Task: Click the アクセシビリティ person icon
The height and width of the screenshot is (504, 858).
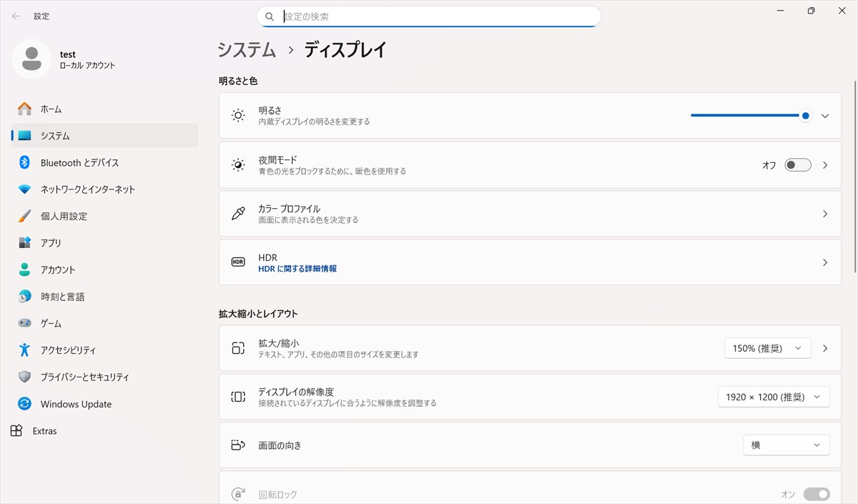Action: click(25, 350)
